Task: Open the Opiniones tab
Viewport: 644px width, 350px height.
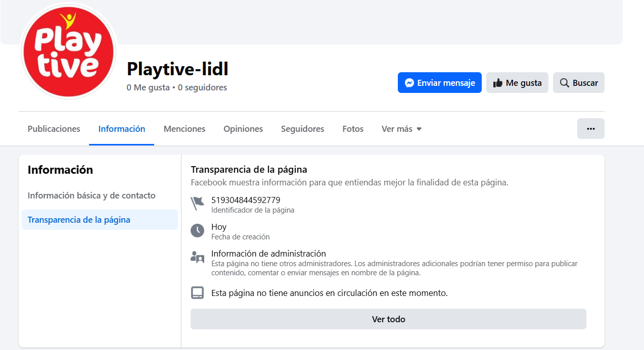Action: click(243, 129)
